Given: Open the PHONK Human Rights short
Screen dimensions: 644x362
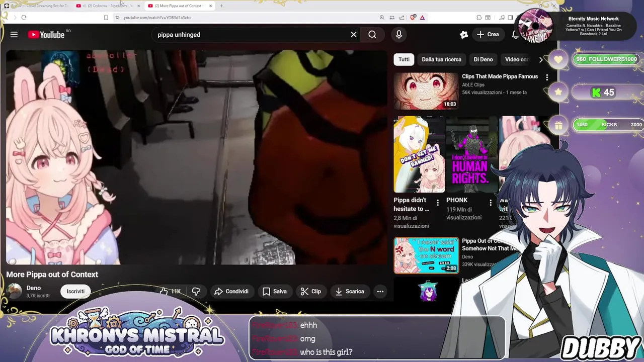Looking at the screenshot, I should tap(471, 154).
